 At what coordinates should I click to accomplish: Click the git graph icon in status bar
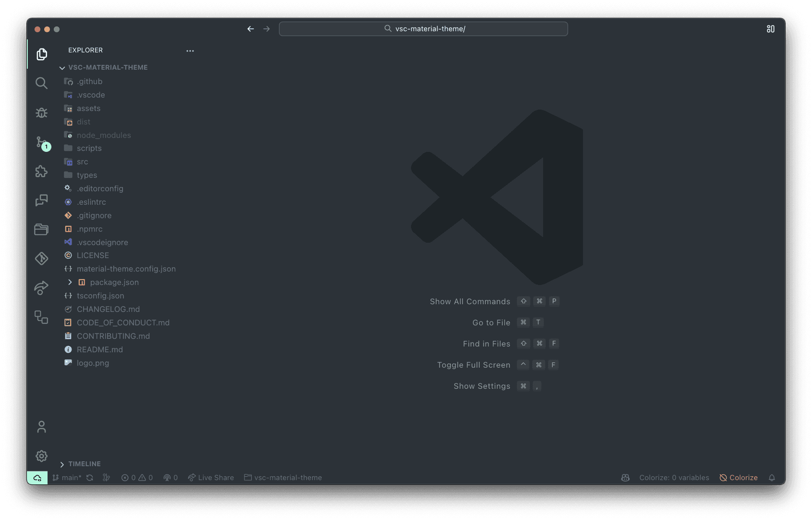[x=107, y=478]
